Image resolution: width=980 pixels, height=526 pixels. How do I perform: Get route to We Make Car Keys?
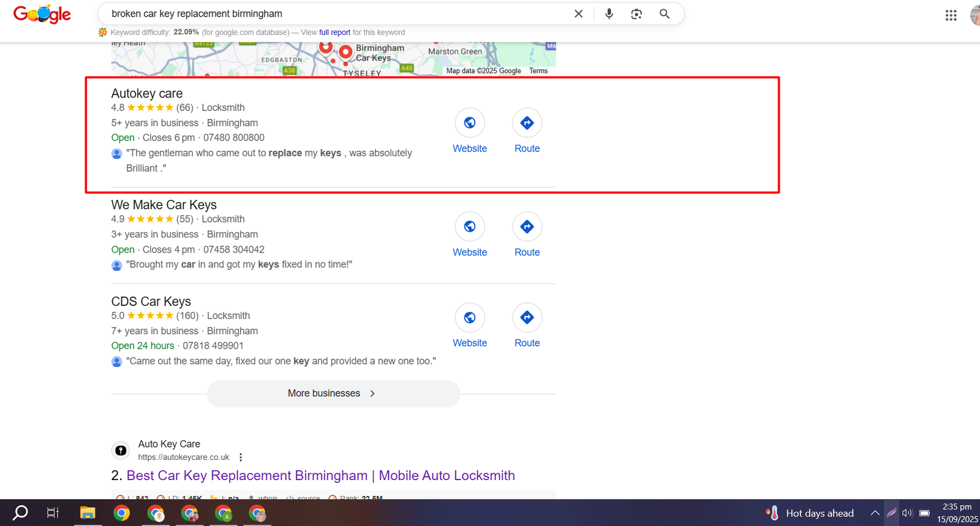click(x=527, y=227)
